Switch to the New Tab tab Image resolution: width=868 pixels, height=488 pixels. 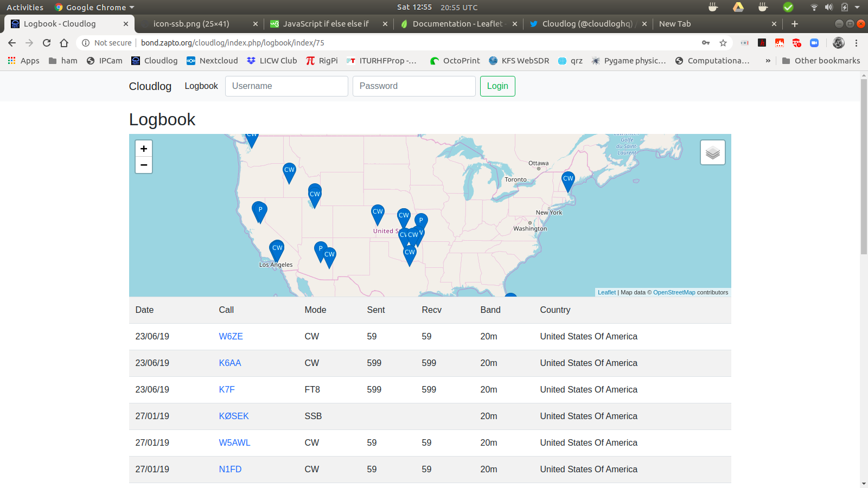coord(675,24)
